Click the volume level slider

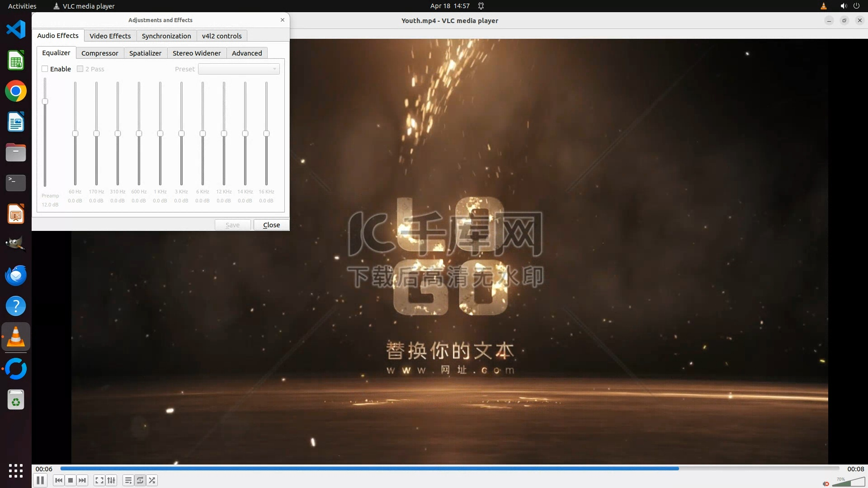coord(848,482)
